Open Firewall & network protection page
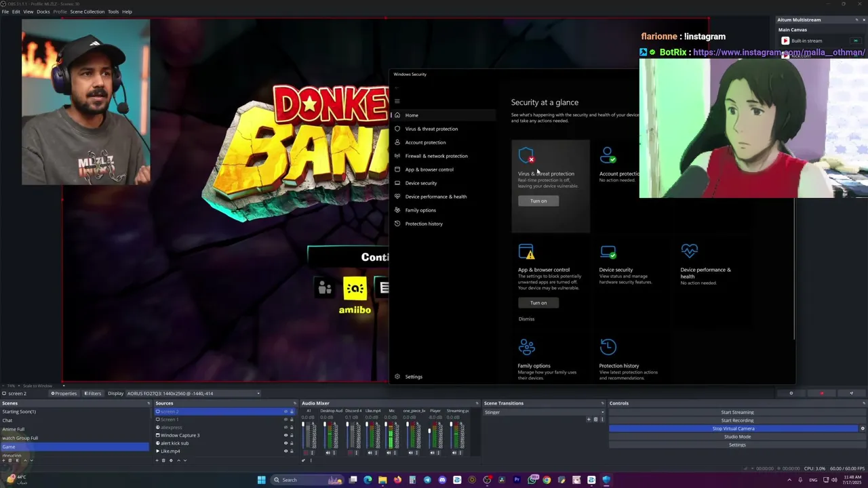 [436, 156]
